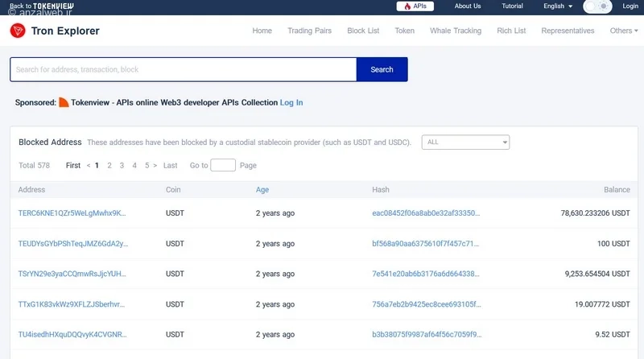Click the Tron Explorer title text
The image size is (644, 359).
[65, 31]
